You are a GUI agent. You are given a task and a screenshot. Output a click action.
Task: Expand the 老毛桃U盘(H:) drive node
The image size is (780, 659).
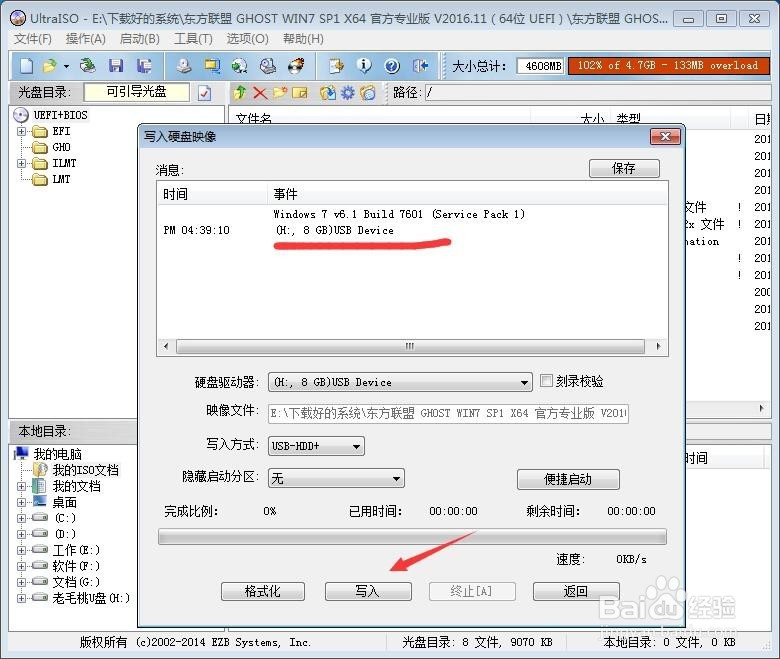(x=21, y=598)
